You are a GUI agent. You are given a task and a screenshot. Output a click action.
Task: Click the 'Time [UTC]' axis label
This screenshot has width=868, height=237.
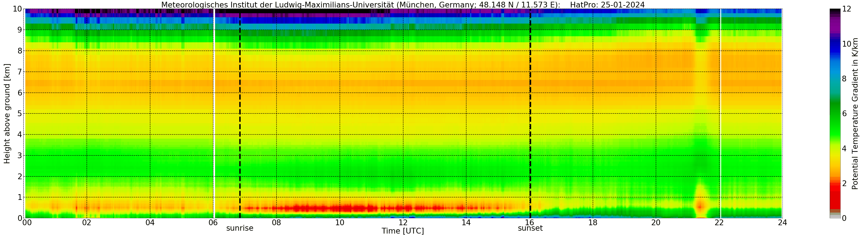pyautogui.click(x=403, y=231)
